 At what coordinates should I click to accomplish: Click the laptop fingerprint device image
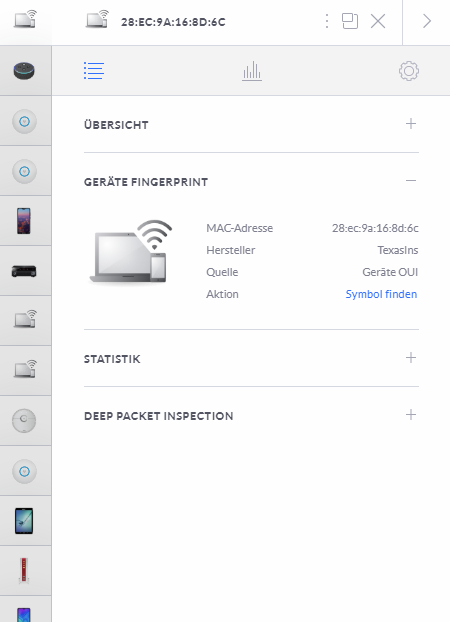click(x=131, y=252)
